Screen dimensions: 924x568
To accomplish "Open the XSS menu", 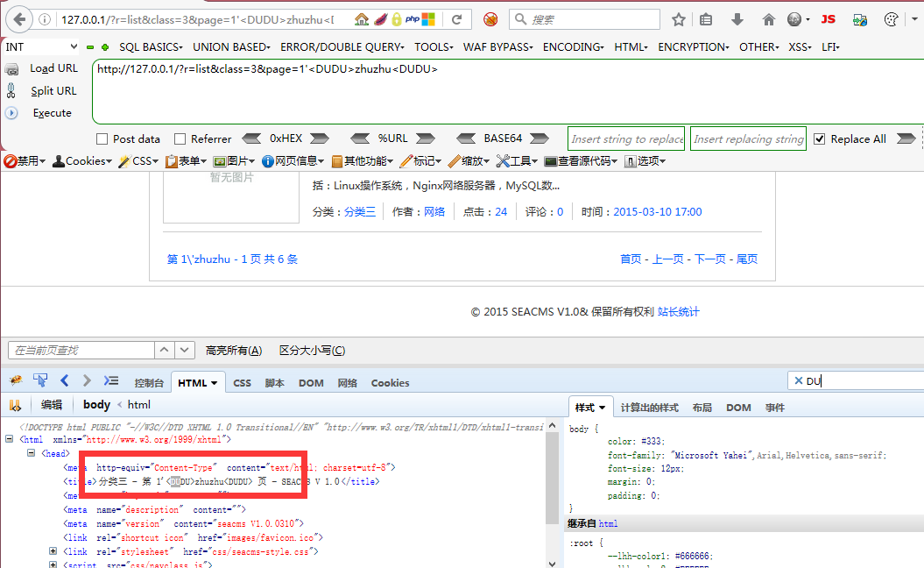I will (x=801, y=47).
